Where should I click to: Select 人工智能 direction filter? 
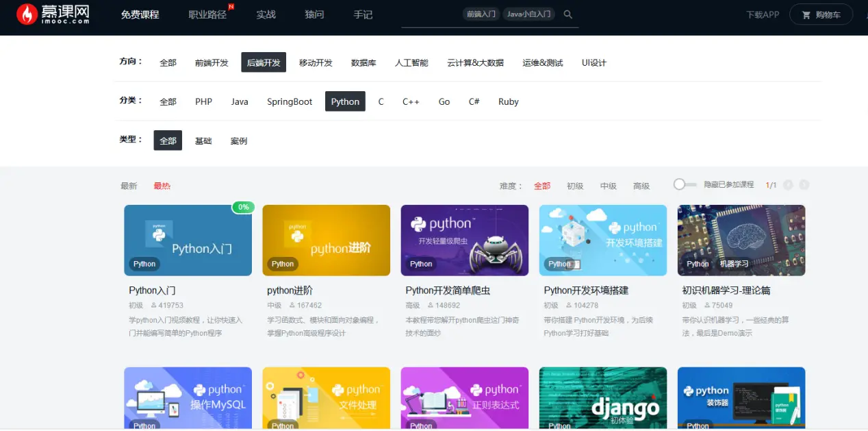[411, 62]
